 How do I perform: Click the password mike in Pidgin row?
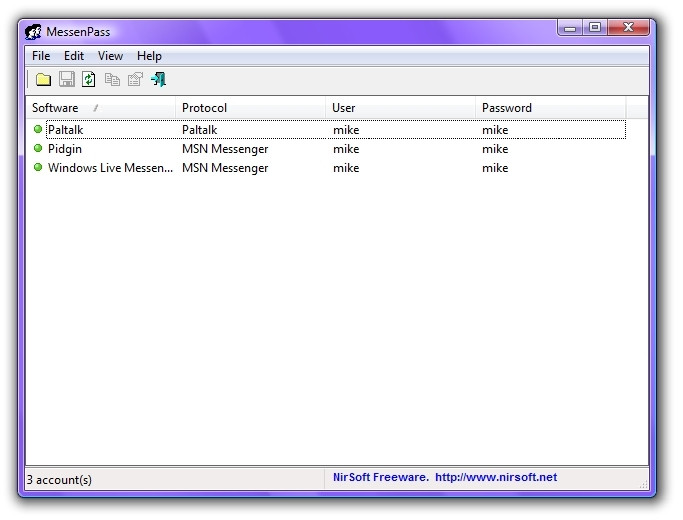pyautogui.click(x=495, y=149)
